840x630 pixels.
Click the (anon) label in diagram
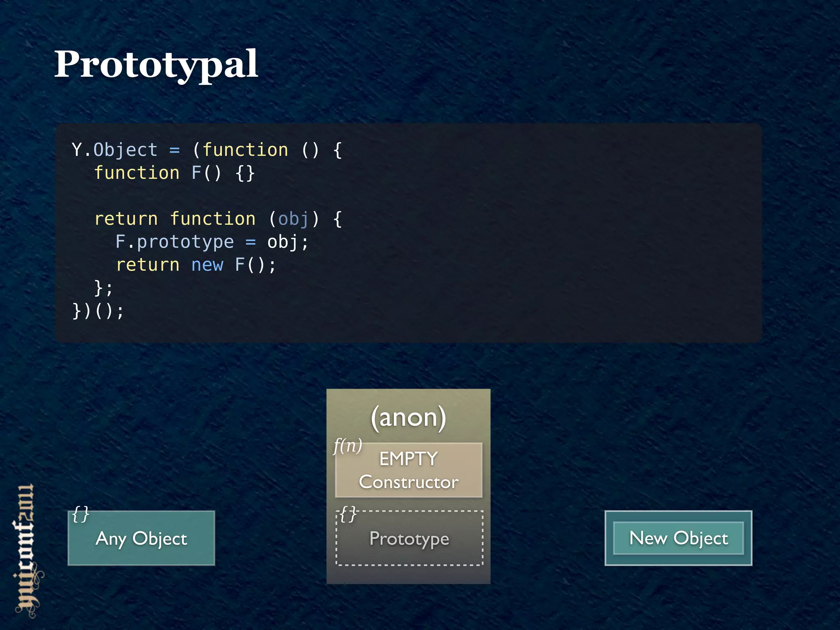pyautogui.click(x=409, y=418)
